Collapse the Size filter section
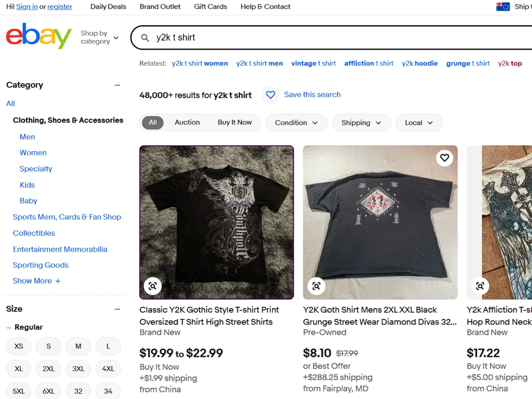Screen dimensions: 532x399 [x=117, y=309]
